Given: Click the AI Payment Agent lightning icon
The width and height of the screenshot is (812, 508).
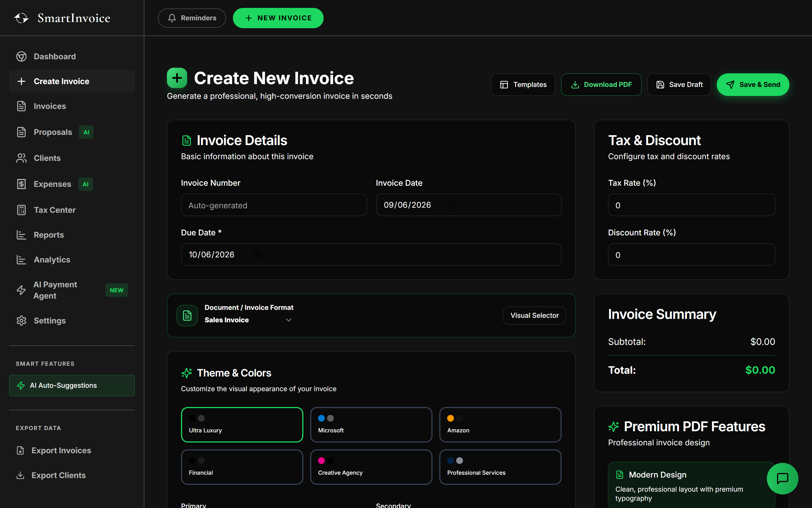Looking at the screenshot, I should click(21, 290).
